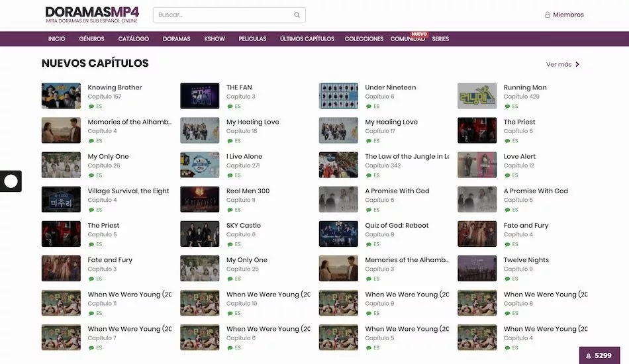Open the GÉNEROS menu
629x364 pixels.
pyautogui.click(x=91, y=39)
